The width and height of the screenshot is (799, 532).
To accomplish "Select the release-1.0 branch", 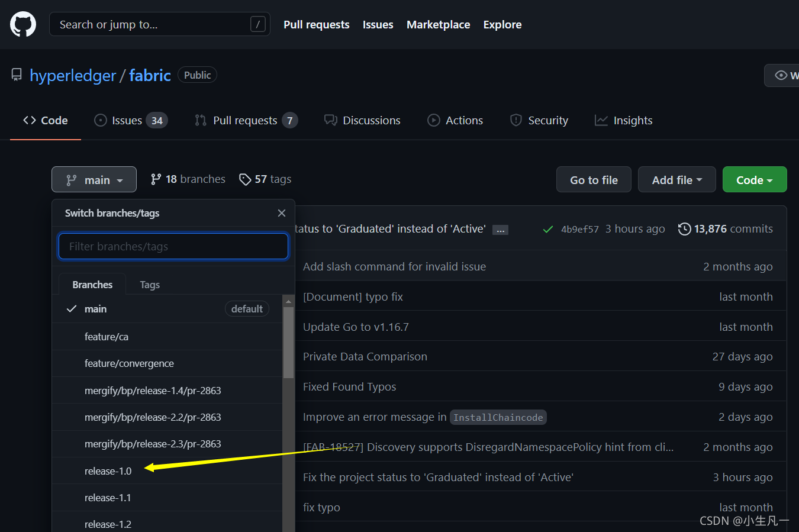I will tap(167, 471).
